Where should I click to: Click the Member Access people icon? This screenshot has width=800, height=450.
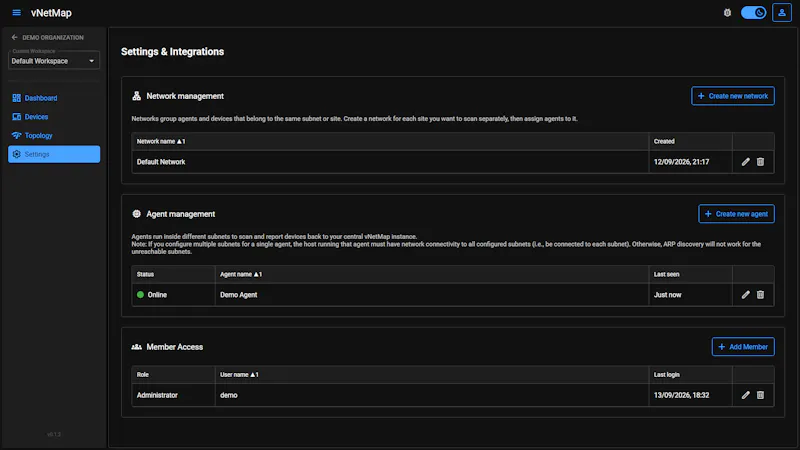pyautogui.click(x=136, y=347)
